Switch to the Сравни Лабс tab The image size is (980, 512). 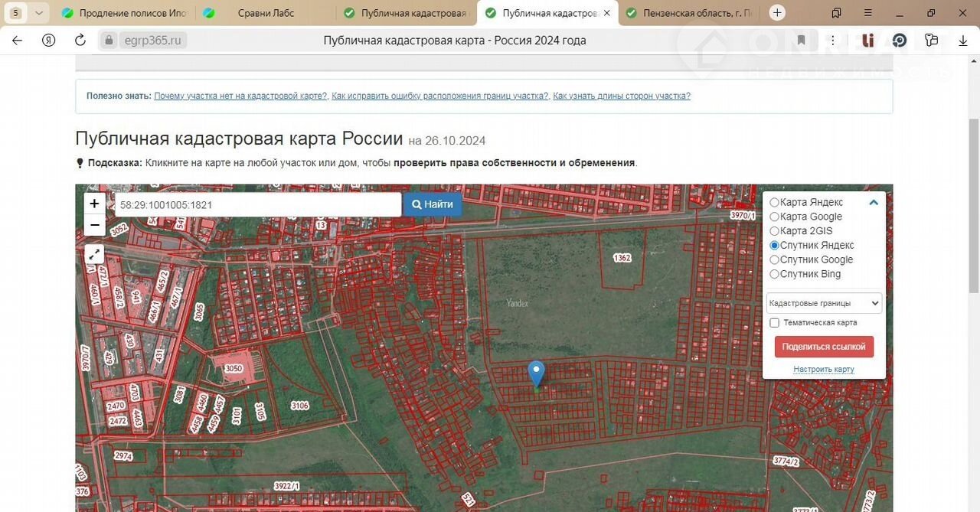[x=265, y=13]
